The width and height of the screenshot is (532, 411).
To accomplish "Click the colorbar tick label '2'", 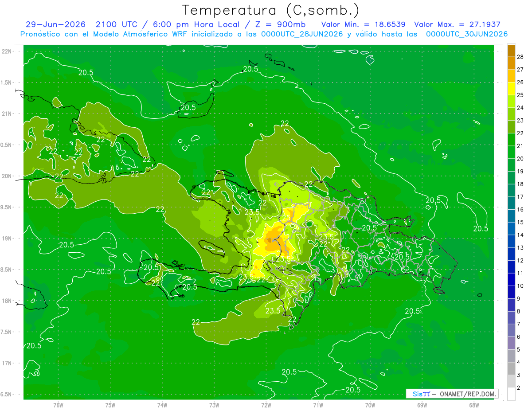I will (519, 388).
